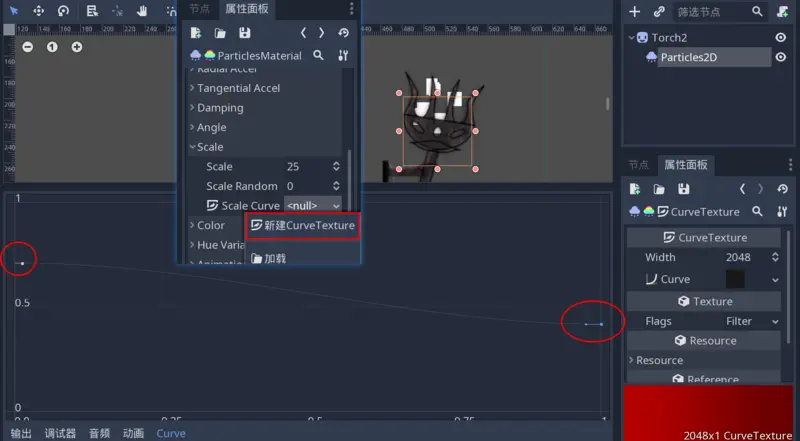Screen dimensions: 800x441
Task: Expand the Angle section
Action: point(192,127)
